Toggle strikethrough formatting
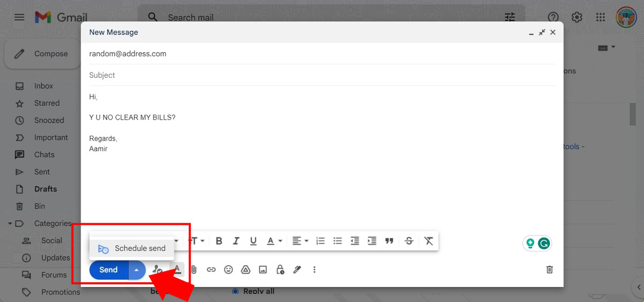Image resolution: width=644 pixels, height=302 pixels. [409, 241]
